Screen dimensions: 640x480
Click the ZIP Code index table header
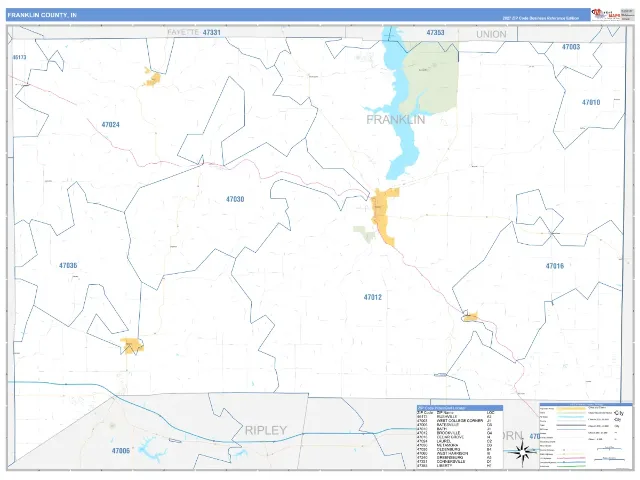[x=460, y=408]
